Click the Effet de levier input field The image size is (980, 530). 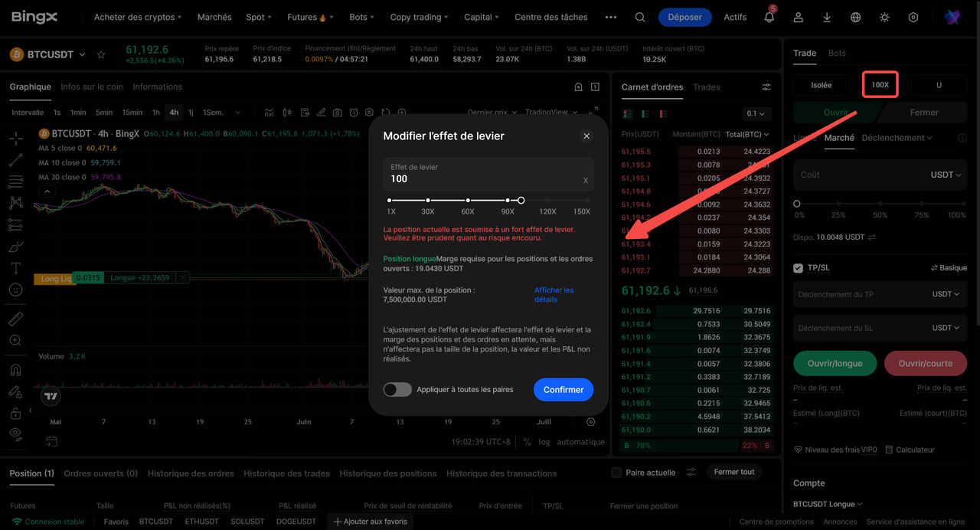[x=488, y=174]
